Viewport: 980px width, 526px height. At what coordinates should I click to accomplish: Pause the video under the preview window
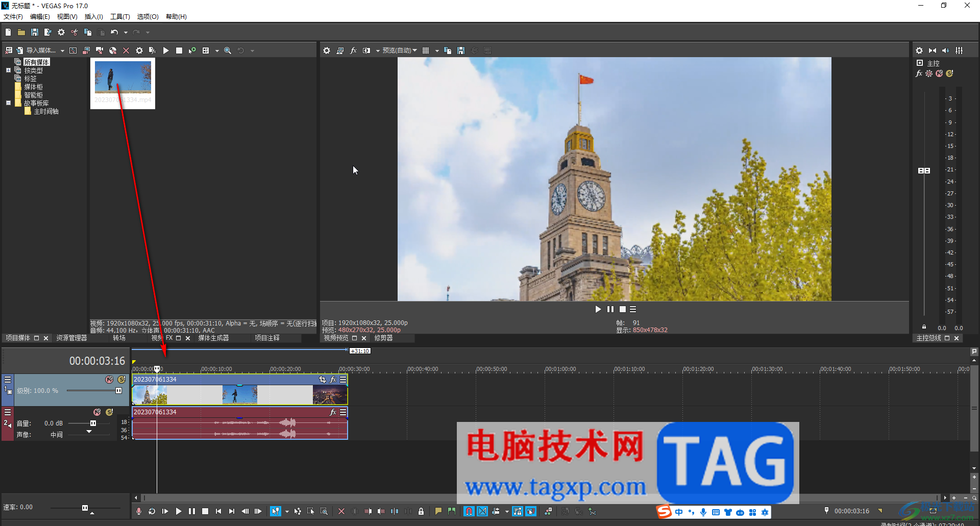610,309
